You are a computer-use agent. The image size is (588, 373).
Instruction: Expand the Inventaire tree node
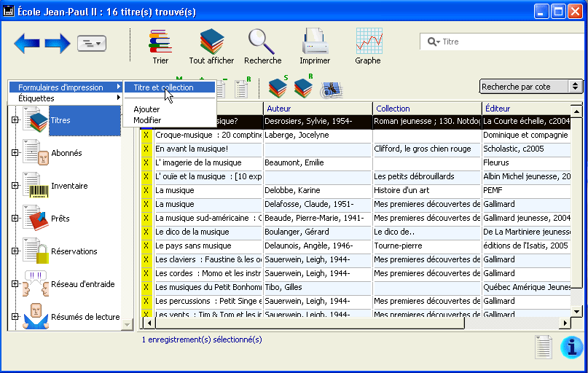15,186
